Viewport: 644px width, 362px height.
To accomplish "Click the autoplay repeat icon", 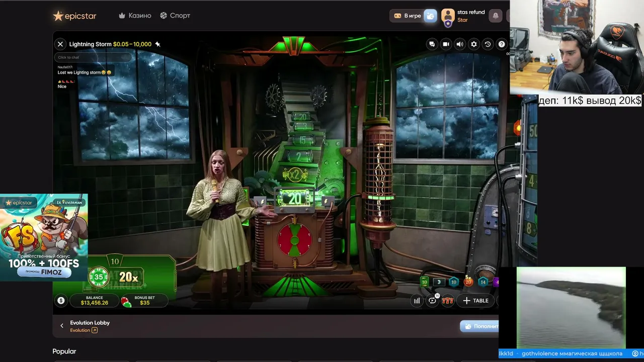I will (x=432, y=301).
